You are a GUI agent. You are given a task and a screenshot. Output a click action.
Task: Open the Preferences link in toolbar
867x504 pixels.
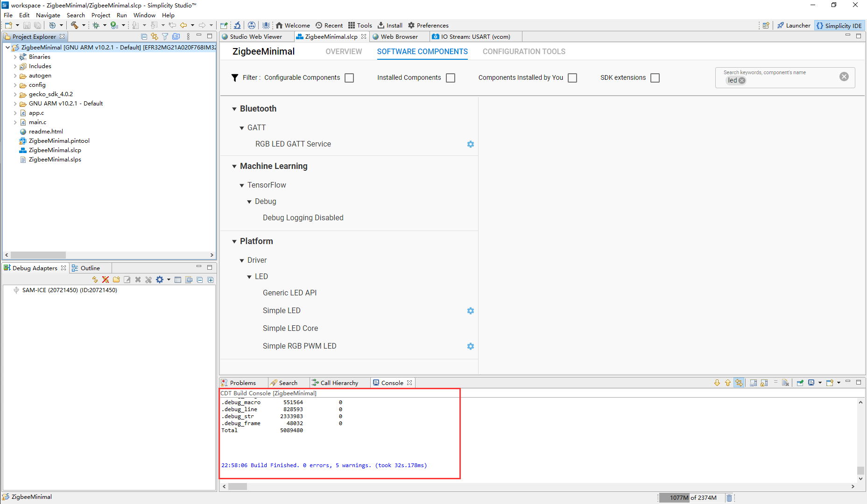(x=428, y=25)
